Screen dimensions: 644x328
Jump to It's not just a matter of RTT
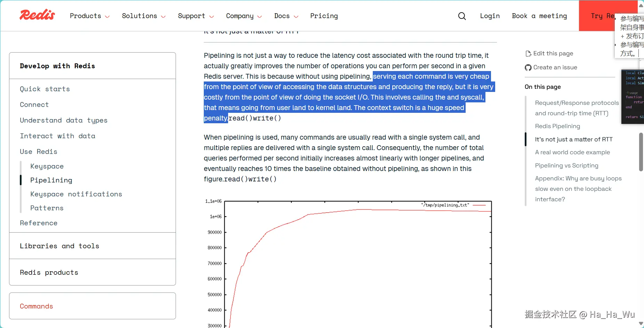point(574,139)
